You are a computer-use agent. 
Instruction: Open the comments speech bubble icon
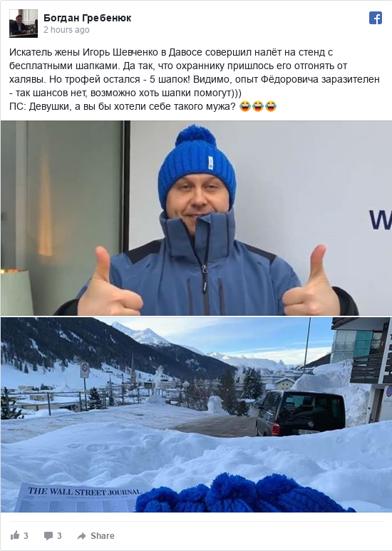click(48, 535)
